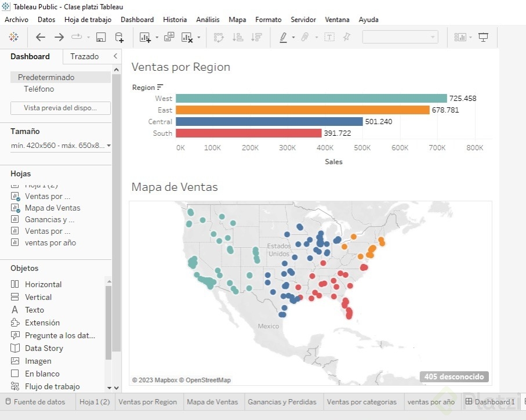Image resolution: width=526 pixels, height=420 pixels.
Task: Open the redo dropdown arrow
Action: 88,37
